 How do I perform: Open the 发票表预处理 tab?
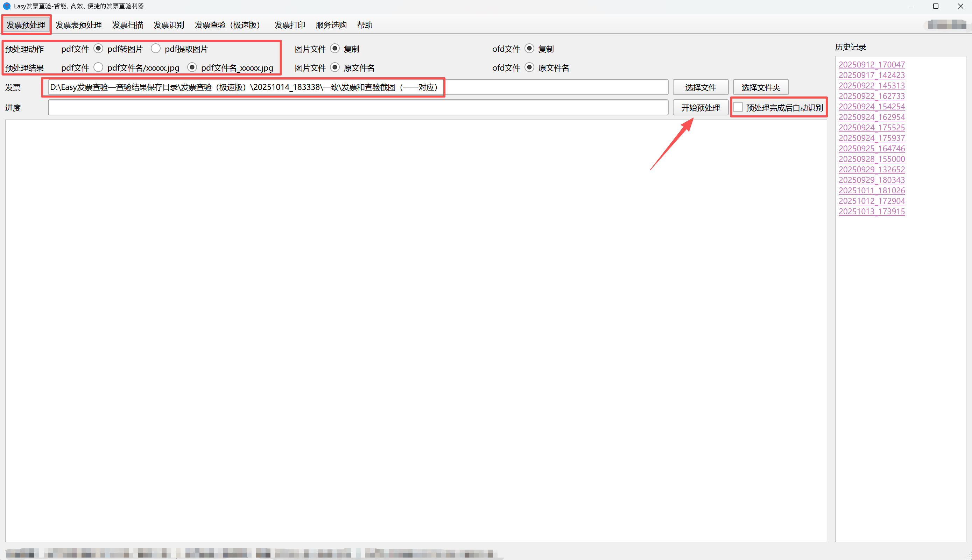[78, 25]
